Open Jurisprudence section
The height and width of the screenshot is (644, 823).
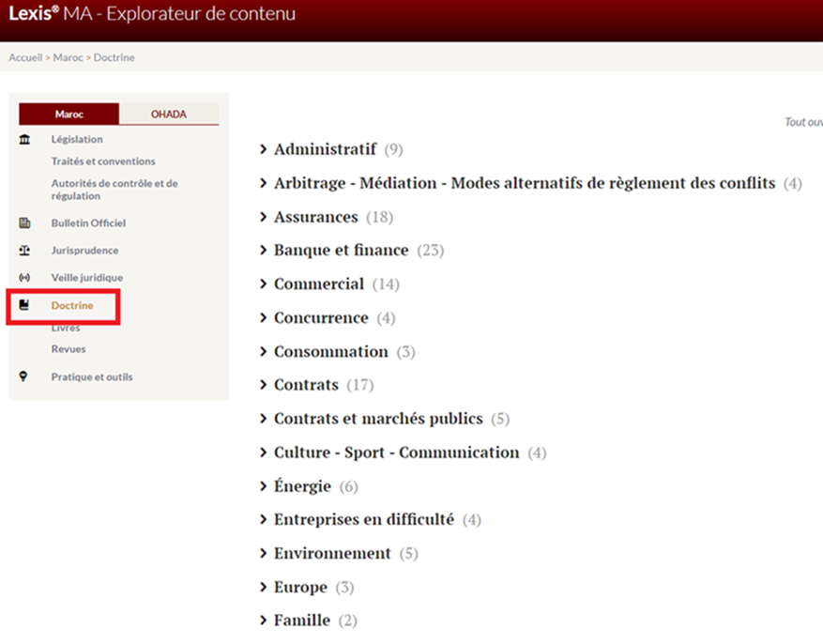(x=85, y=251)
